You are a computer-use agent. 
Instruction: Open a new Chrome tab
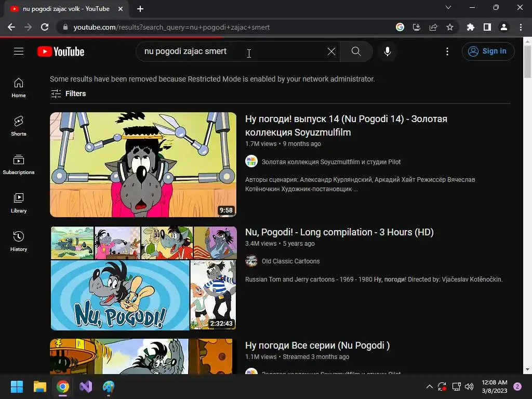pyautogui.click(x=140, y=9)
